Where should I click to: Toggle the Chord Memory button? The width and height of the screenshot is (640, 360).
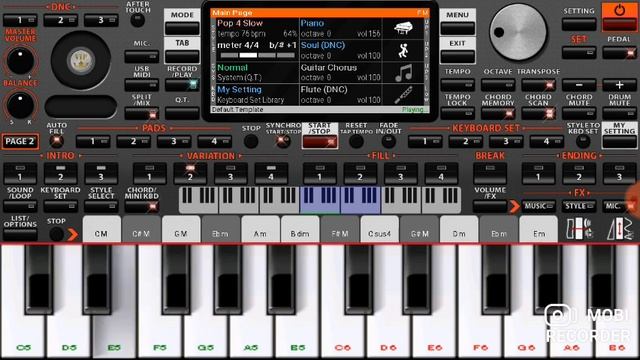pyautogui.click(x=498, y=113)
